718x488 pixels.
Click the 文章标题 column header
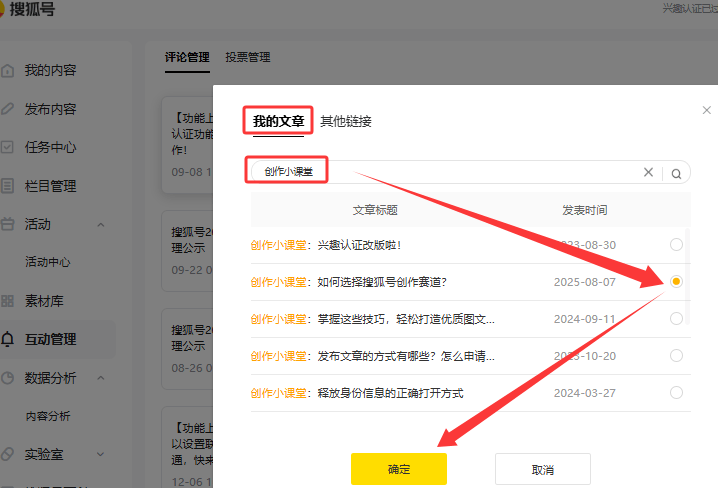[375, 210]
